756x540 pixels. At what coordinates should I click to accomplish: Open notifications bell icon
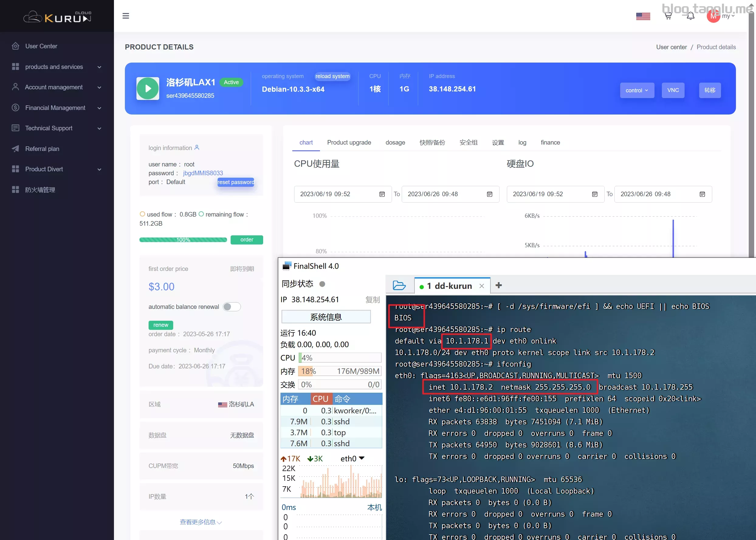tap(690, 16)
